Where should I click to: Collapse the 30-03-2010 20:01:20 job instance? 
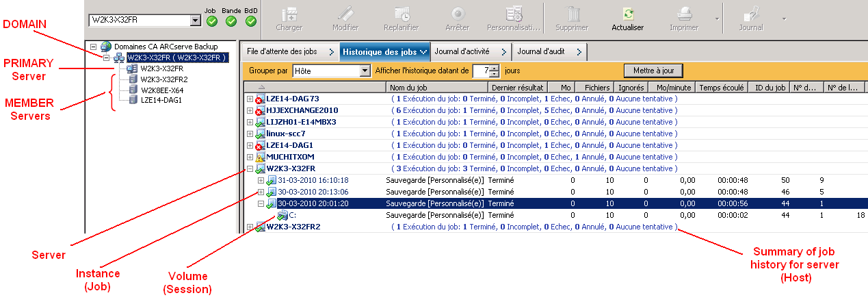point(261,204)
